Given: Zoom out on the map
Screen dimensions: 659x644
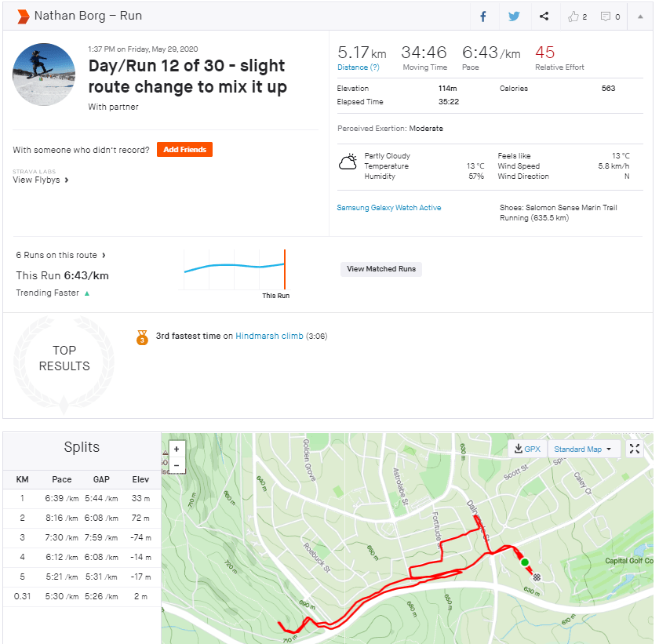Looking at the screenshot, I should (x=177, y=465).
